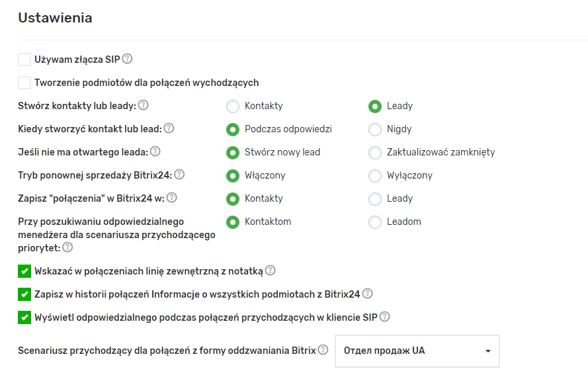
Task: Show help for Jeśli nie ma otwartego leada
Action: 155,151
